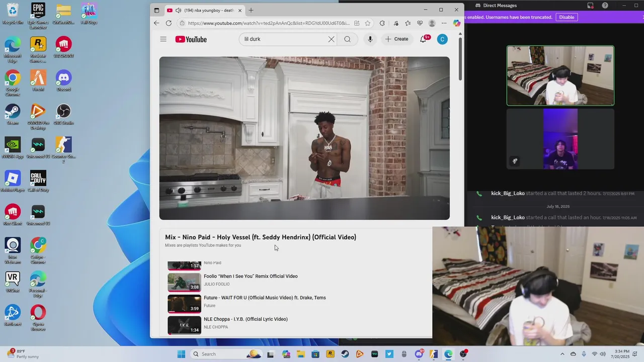Go to the YouTube home logo
Image resolution: width=644 pixels, height=362 pixels.
click(x=191, y=39)
